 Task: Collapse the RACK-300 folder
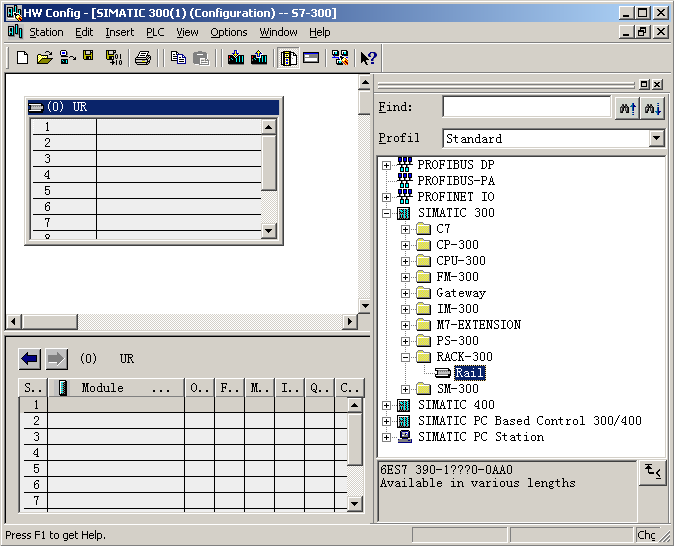[x=405, y=357]
